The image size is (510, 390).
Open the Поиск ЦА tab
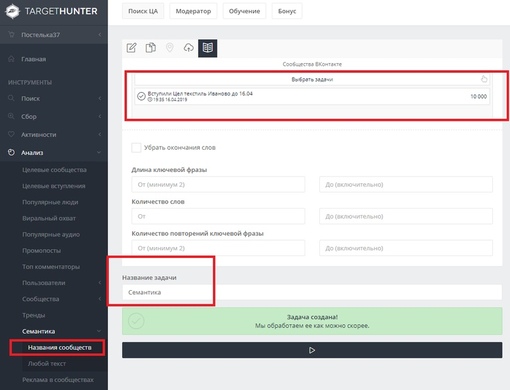point(143,11)
